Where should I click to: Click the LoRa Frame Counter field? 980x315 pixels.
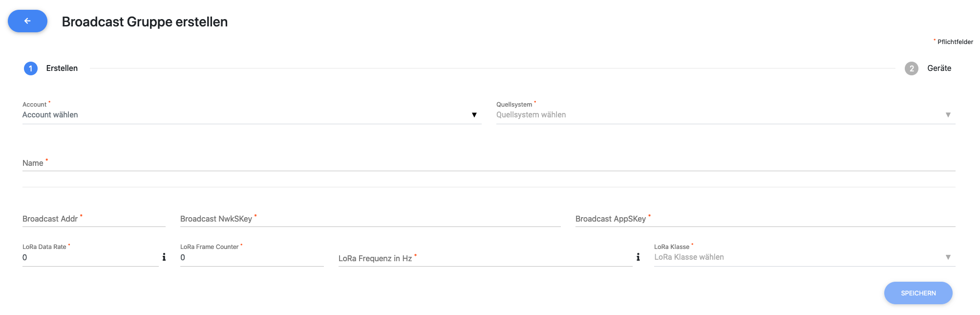point(252,258)
